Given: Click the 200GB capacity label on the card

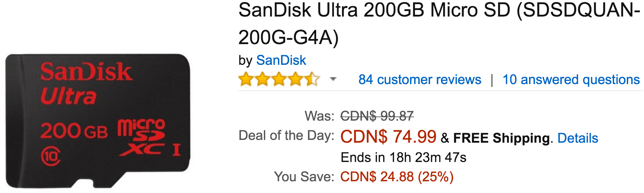Looking at the screenshot, I should point(74,131).
